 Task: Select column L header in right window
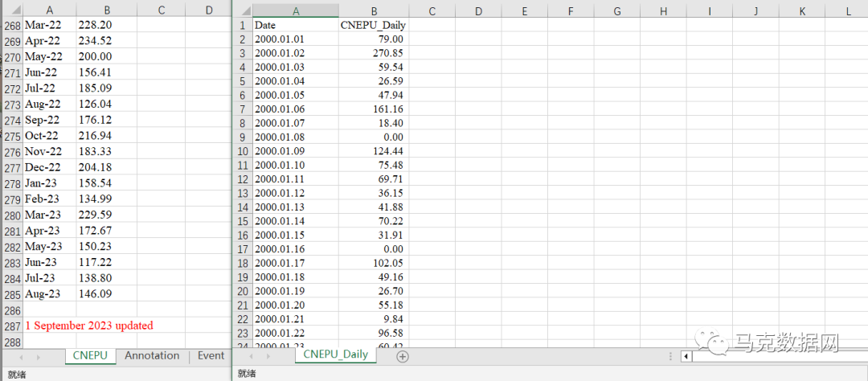(x=848, y=10)
